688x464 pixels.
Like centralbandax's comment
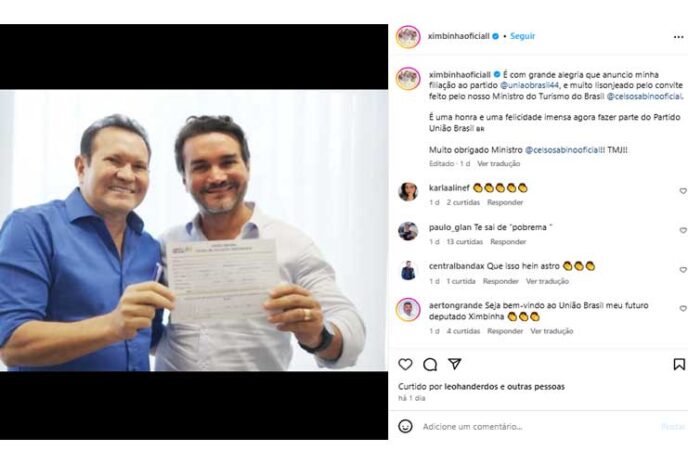coord(683,270)
